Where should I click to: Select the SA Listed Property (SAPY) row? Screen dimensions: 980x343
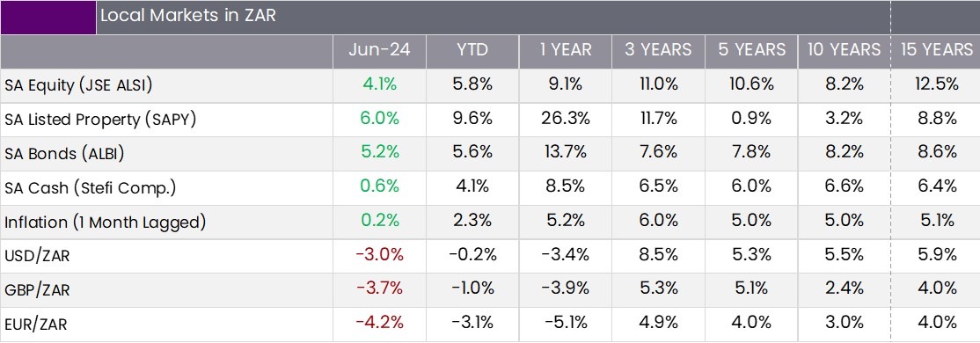pyautogui.click(x=490, y=120)
